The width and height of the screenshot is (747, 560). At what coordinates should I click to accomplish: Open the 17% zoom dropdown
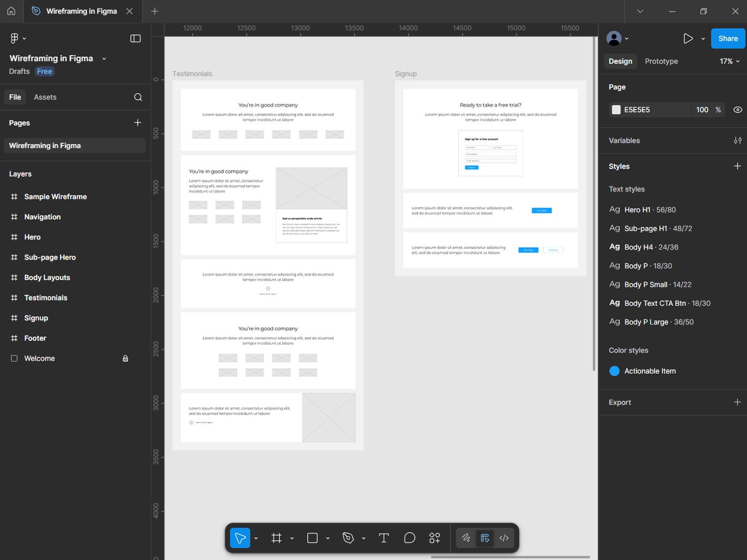730,61
